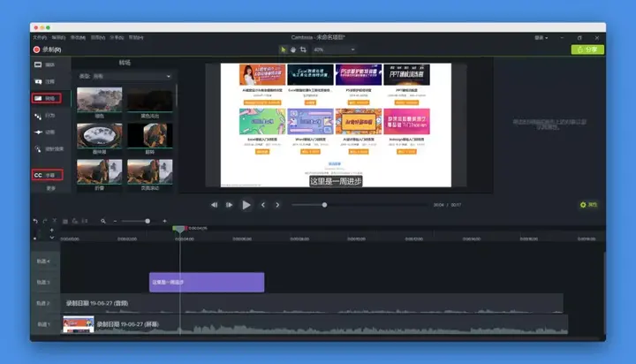636x364 pixels.
Task: Select the fade transition mountain thumbnail
Action: pos(99,100)
